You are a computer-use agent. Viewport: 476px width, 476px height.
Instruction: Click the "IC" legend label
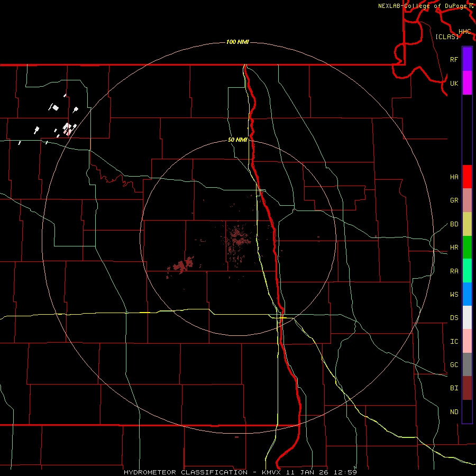pyautogui.click(x=454, y=342)
